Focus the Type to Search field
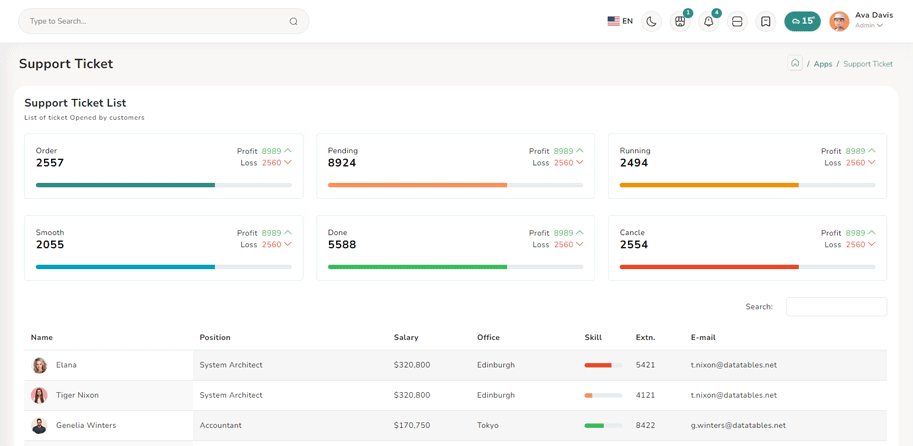This screenshot has width=913, height=446. tap(150, 21)
